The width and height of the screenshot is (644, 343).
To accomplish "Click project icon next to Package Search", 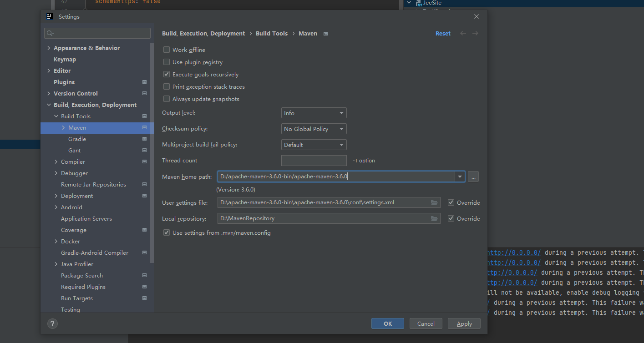I will [144, 276].
